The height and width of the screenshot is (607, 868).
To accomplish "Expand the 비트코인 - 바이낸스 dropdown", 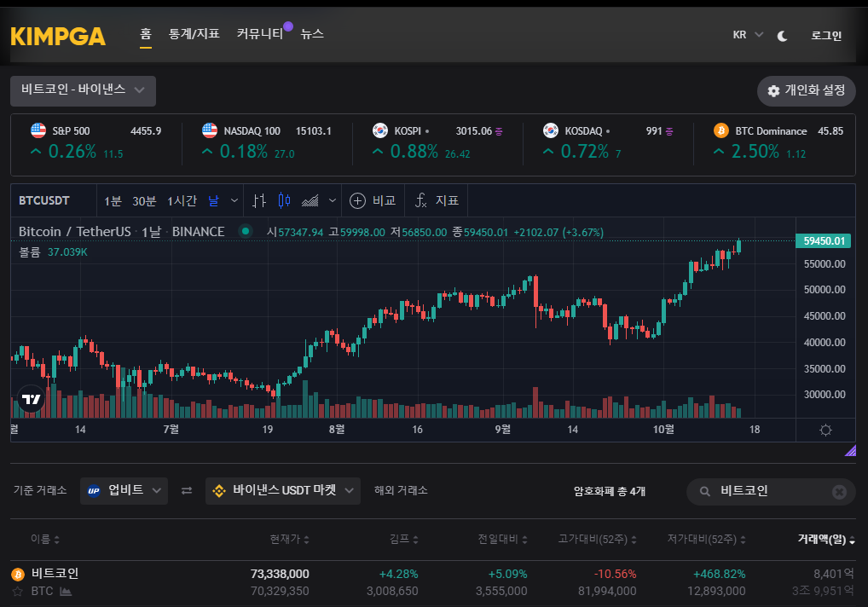I will coord(83,90).
